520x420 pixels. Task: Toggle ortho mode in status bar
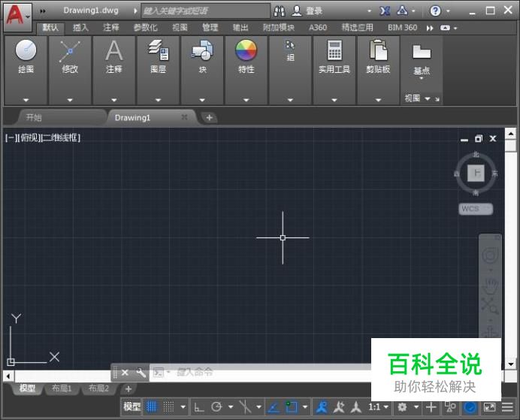(x=199, y=407)
